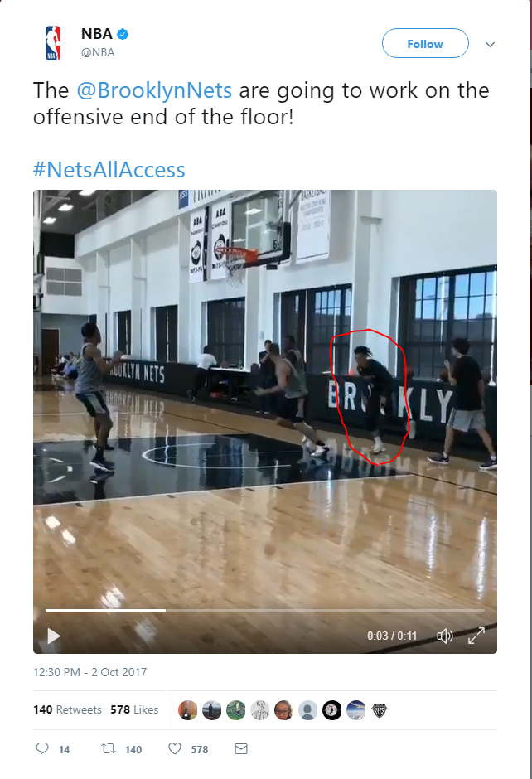Expand video to fullscreen

click(476, 636)
